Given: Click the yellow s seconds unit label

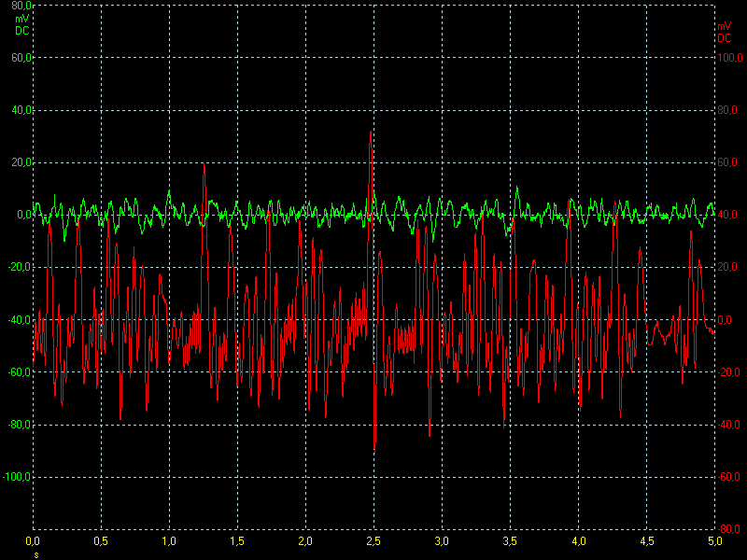Looking at the screenshot, I should pyautogui.click(x=36, y=555).
